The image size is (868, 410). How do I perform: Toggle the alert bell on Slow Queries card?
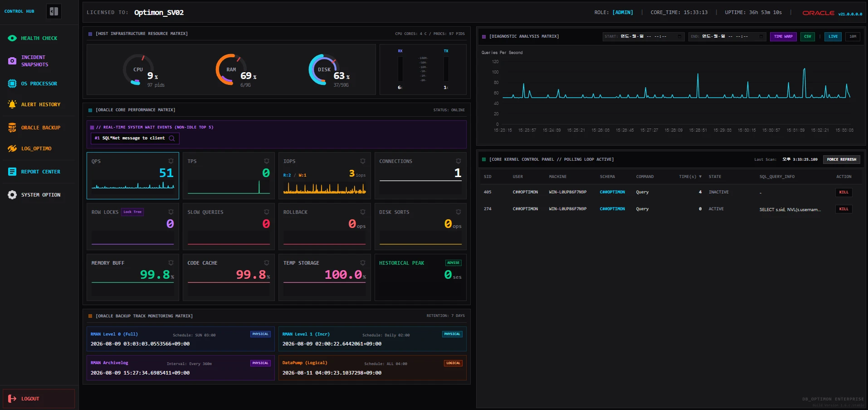267,212
